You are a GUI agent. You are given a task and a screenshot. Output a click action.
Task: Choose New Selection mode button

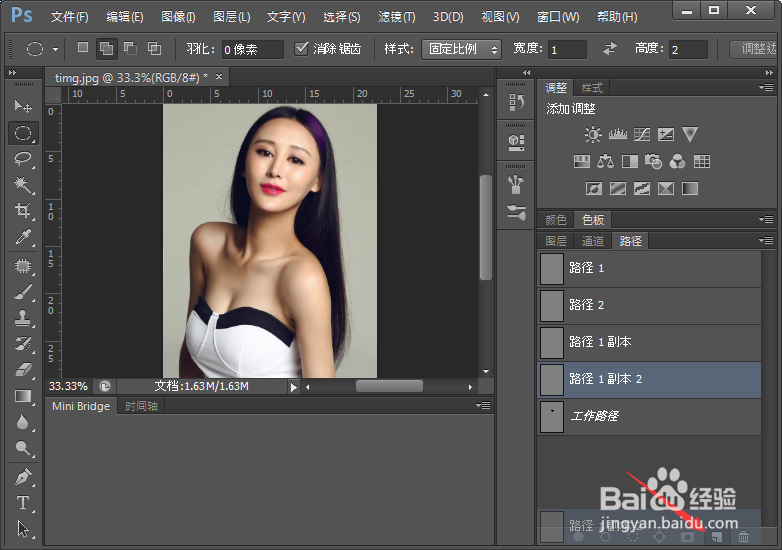[x=83, y=48]
